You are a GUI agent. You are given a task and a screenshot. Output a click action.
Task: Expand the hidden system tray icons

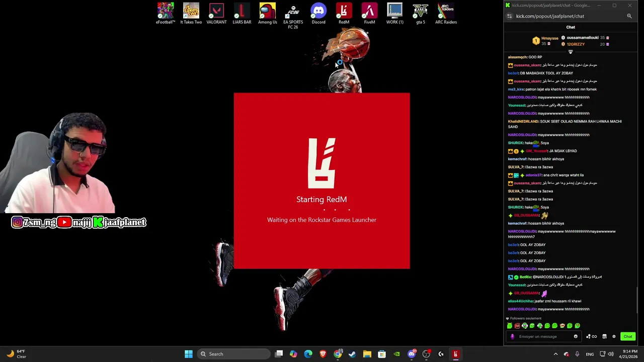pos(555,354)
